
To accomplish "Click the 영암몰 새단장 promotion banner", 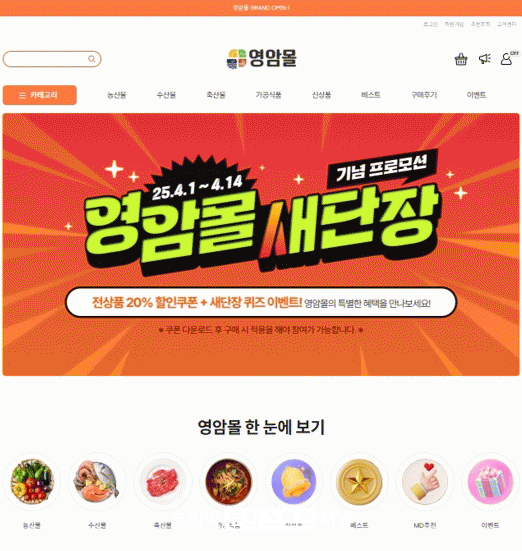I will pos(261,244).
